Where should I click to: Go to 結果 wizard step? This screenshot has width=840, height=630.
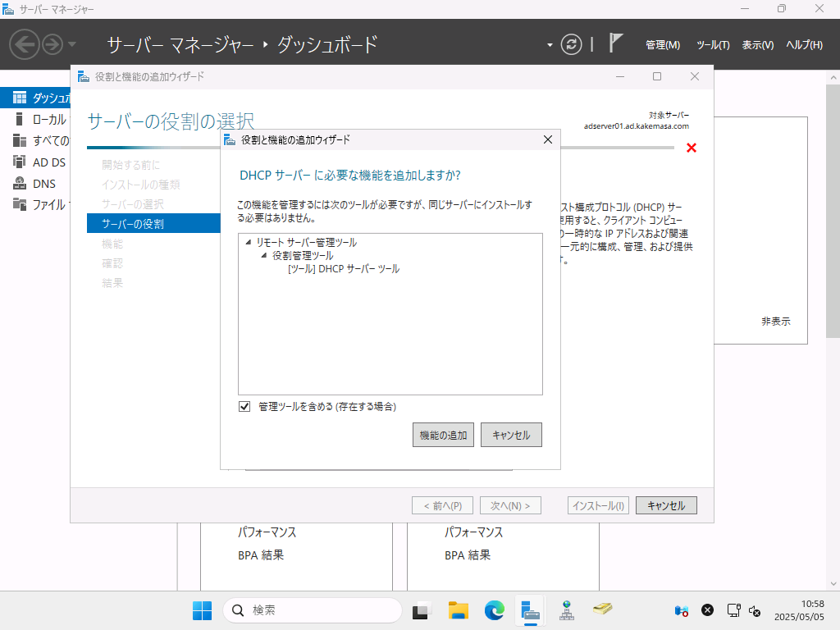click(112, 283)
